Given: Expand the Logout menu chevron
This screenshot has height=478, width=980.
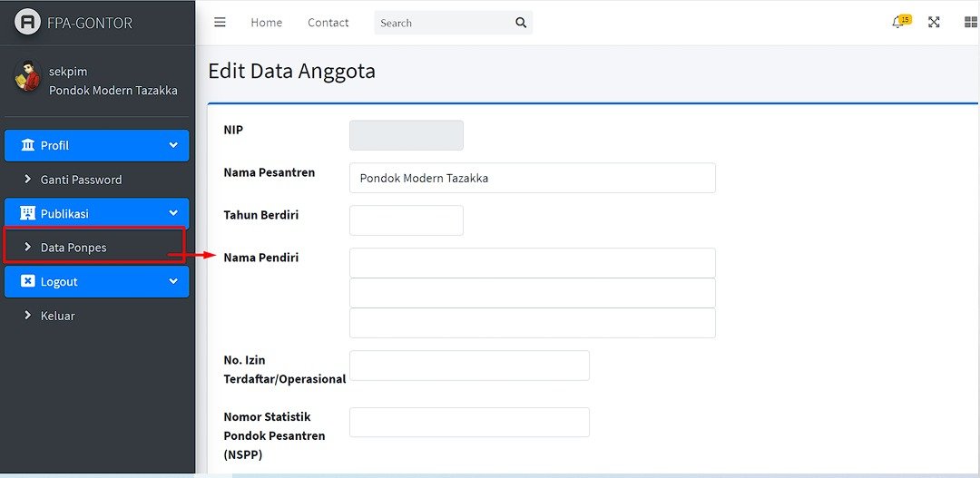Looking at the screenshot, I should click(x=173, y=281).
